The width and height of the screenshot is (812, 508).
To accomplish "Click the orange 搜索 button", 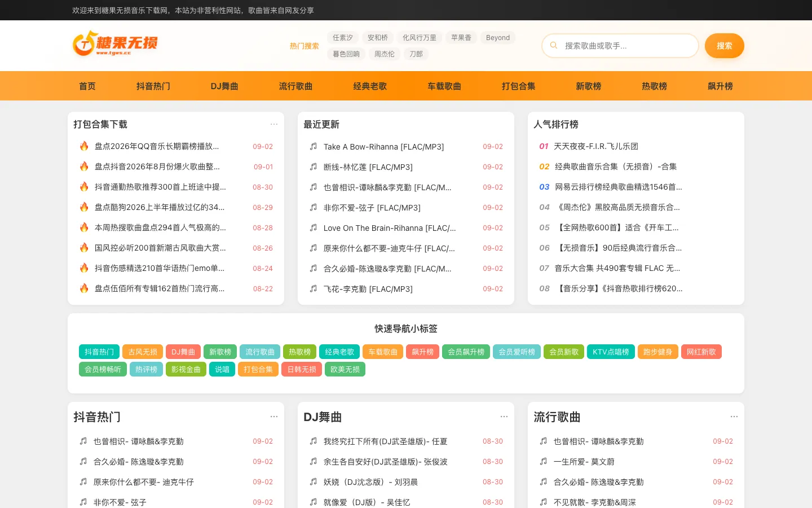I will click(x=725, y=46).
